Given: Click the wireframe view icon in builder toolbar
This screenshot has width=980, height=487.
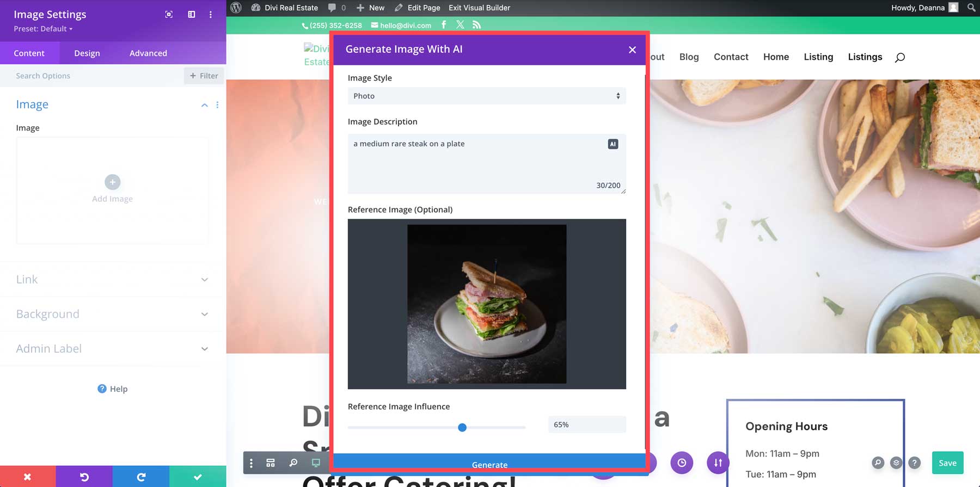Looking at the screenshot, I should 271,463.
